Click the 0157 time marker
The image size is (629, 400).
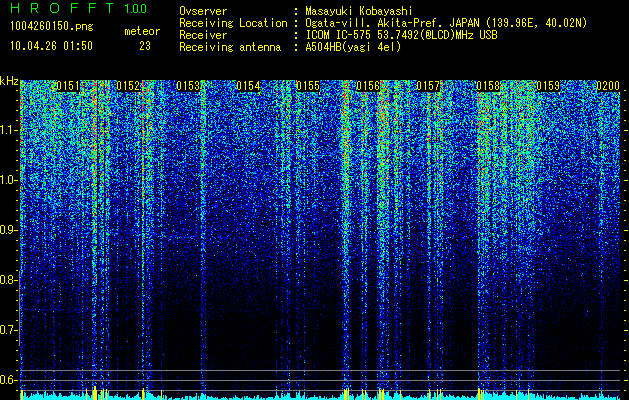[x=428, y=86]
